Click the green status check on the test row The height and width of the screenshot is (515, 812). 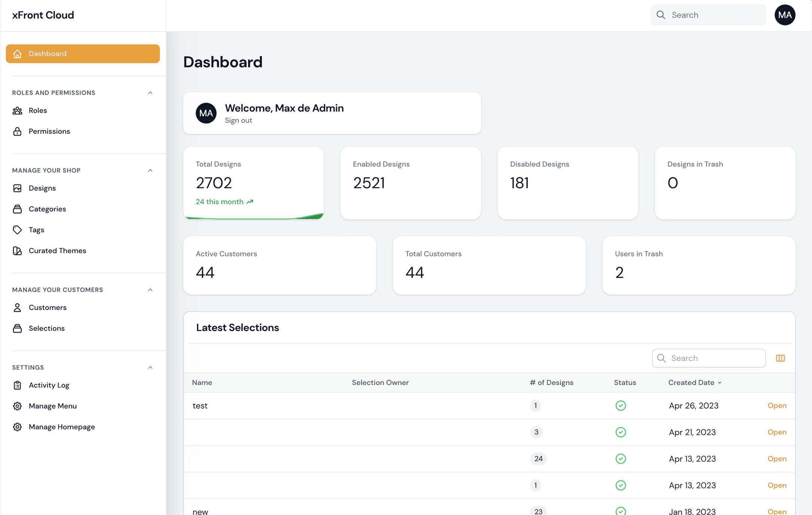coord(621,405)
